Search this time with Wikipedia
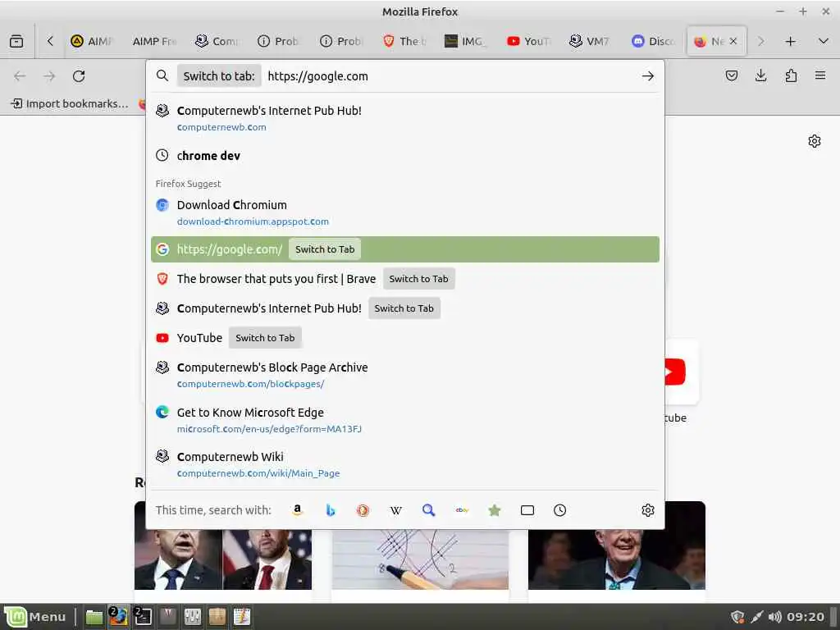 click(396, 510)
